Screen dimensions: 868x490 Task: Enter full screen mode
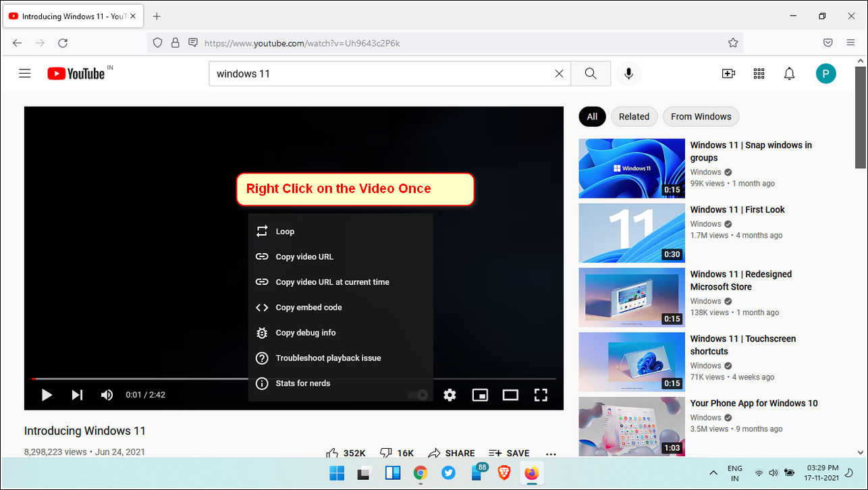point(541,395)
